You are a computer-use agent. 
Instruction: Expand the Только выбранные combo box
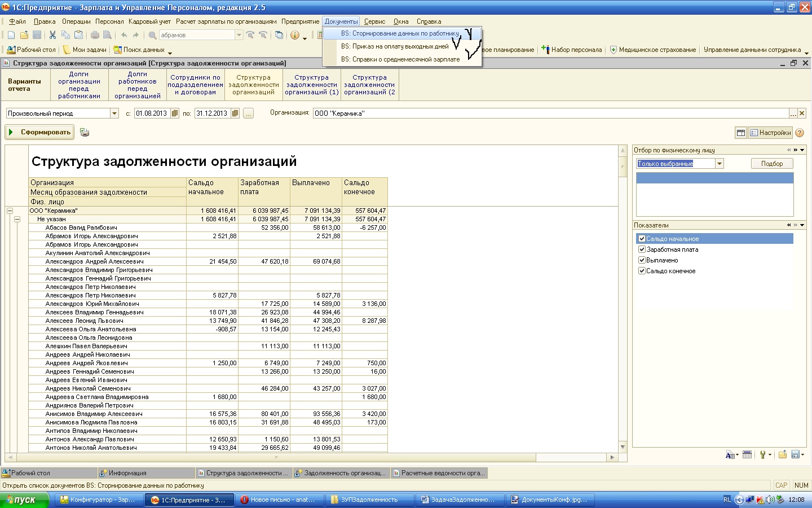click(x=719, y=164)
